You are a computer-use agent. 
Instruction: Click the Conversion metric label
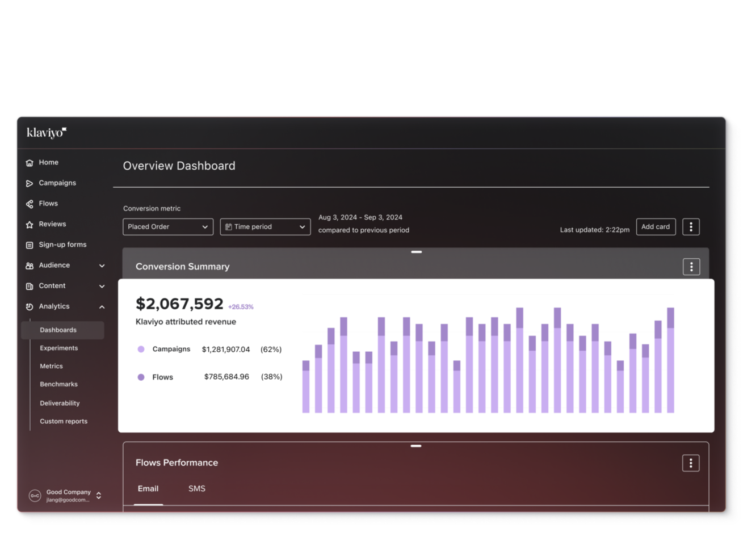point(152,209)
